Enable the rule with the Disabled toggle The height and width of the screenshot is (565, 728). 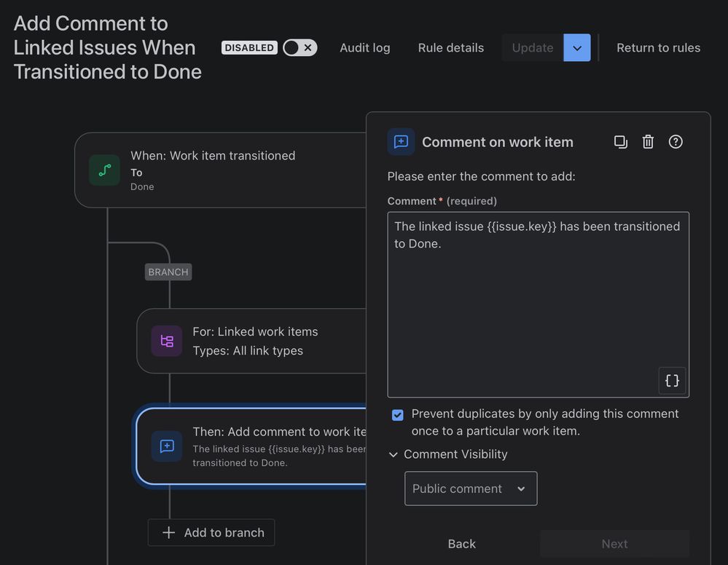300,48
